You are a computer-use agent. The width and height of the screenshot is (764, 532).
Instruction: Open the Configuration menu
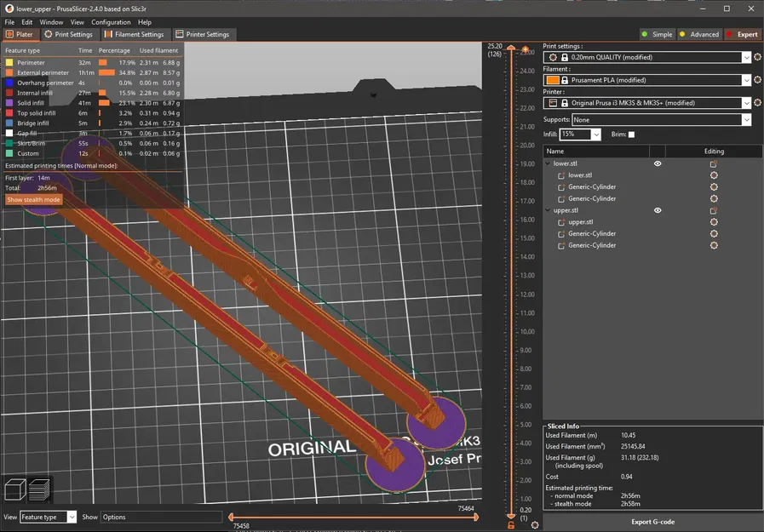111,22
